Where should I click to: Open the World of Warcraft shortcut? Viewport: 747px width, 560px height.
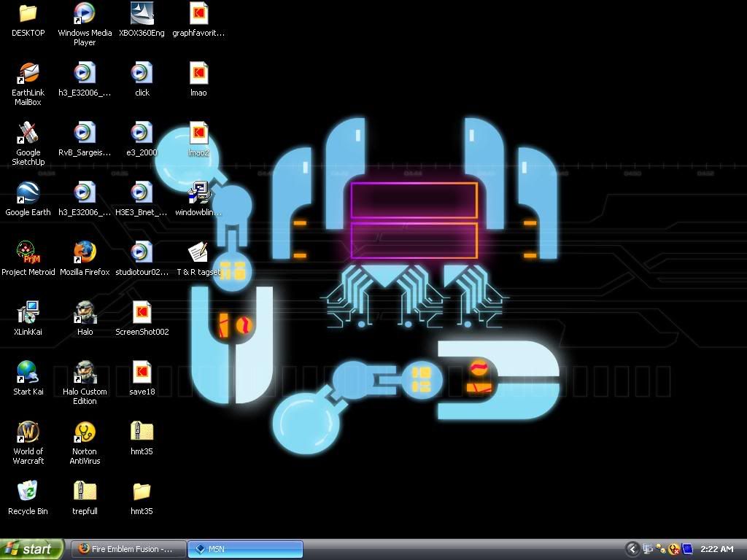coord(28,432)
